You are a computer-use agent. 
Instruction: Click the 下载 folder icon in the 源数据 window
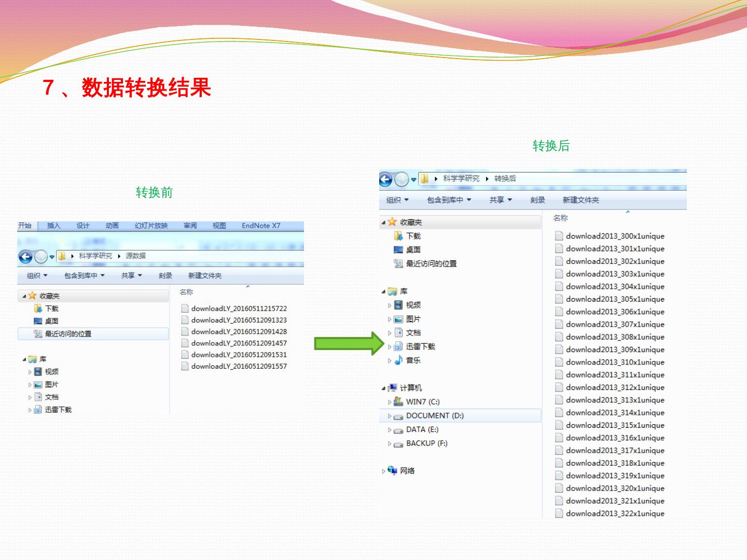point(38,309)
